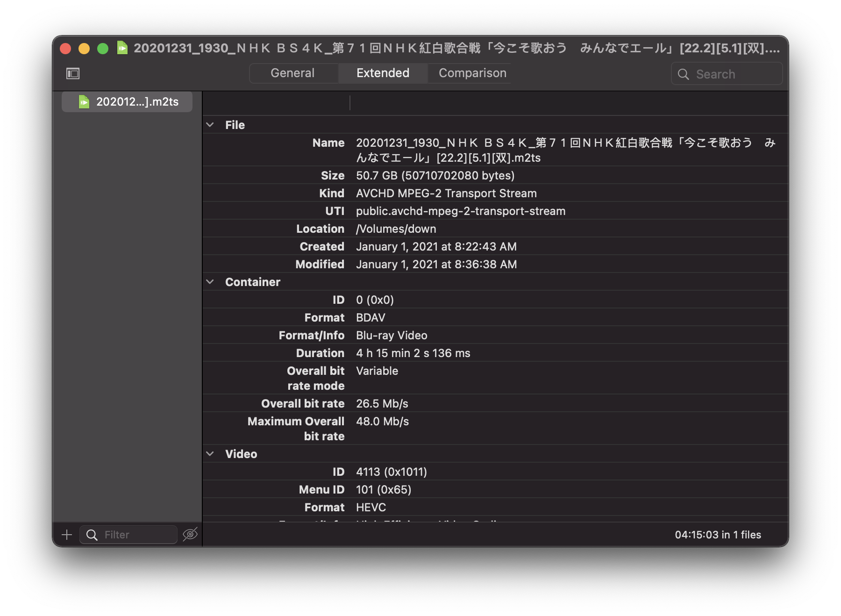Click the Size value 50.7 GB
Viewport: 841px width, 616px height.
tap(435, 176)
